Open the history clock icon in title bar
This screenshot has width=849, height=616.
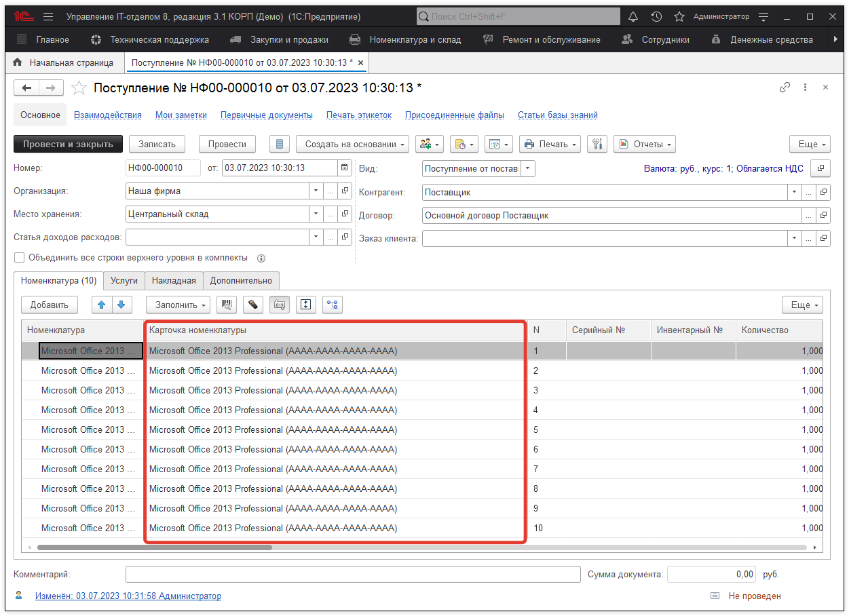(x=656, y=16)
